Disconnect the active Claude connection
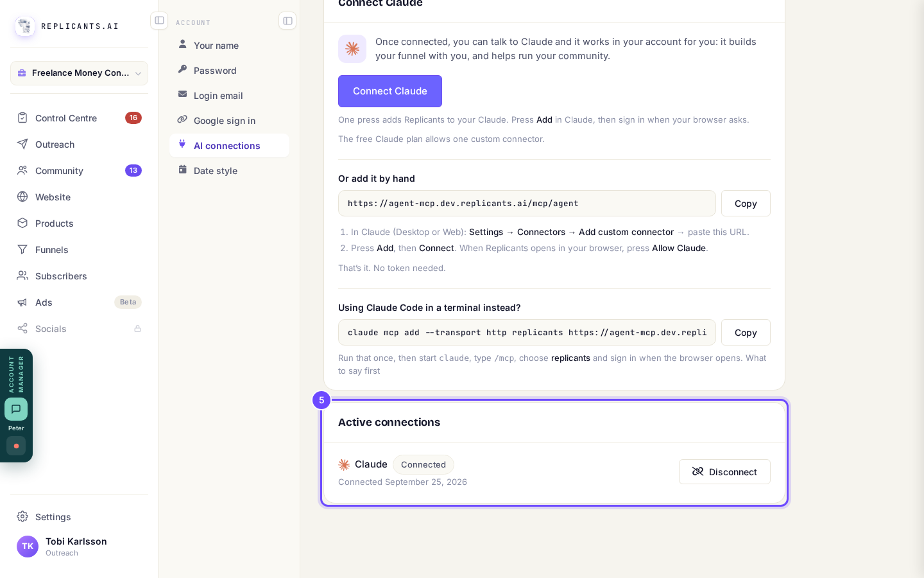924x578 pixels. [x=724, y=472]
